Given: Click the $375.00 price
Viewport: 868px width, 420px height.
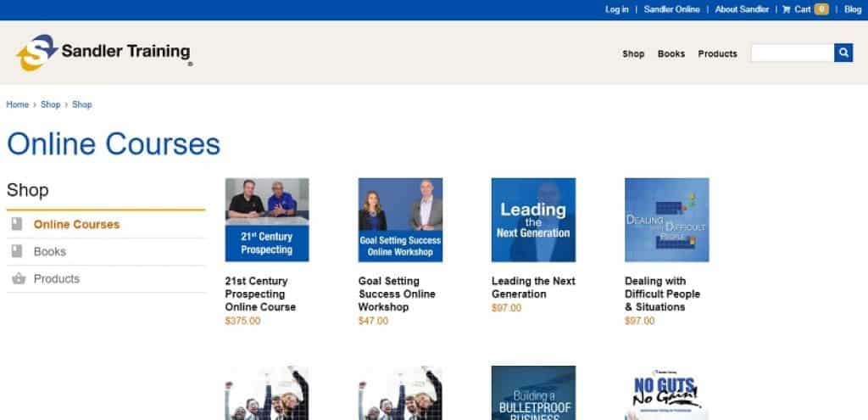Looking at the screenshot, I should 242,321.
